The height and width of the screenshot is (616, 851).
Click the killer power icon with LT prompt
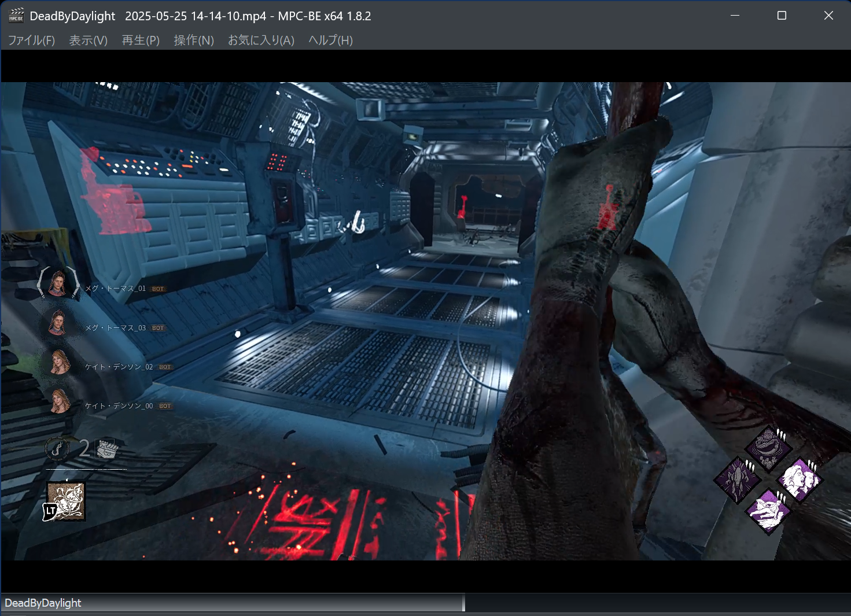click(65, 501)
